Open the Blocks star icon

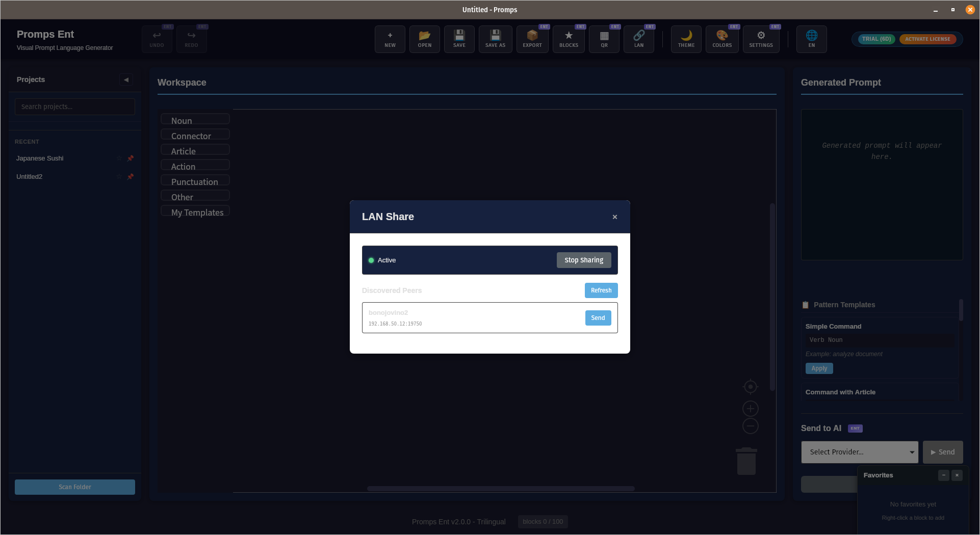pos(569,39)
